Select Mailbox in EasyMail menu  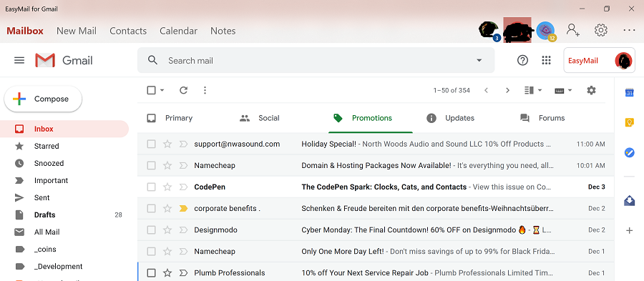[x=25, y=31]
